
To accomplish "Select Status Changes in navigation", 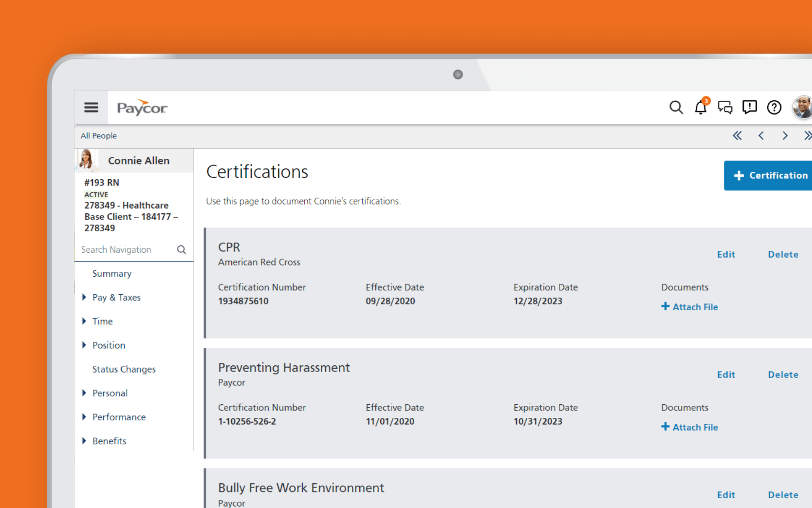I will (x=124, y=369).
